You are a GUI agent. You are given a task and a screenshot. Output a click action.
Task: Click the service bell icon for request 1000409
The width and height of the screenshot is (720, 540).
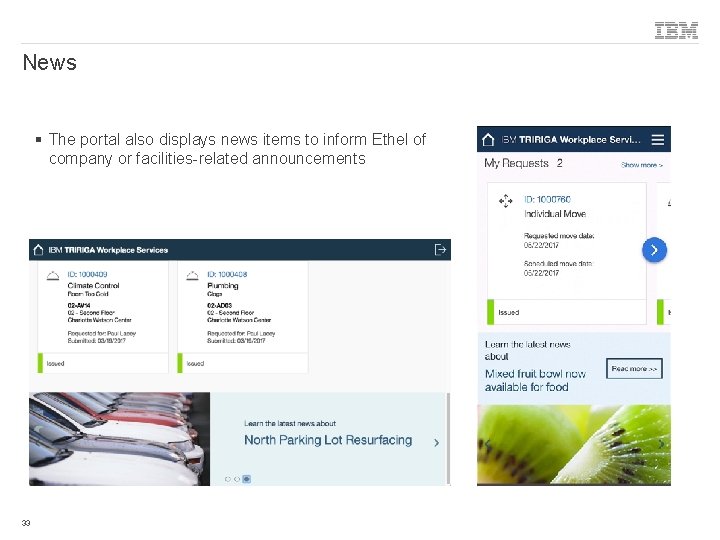(53, 276)
